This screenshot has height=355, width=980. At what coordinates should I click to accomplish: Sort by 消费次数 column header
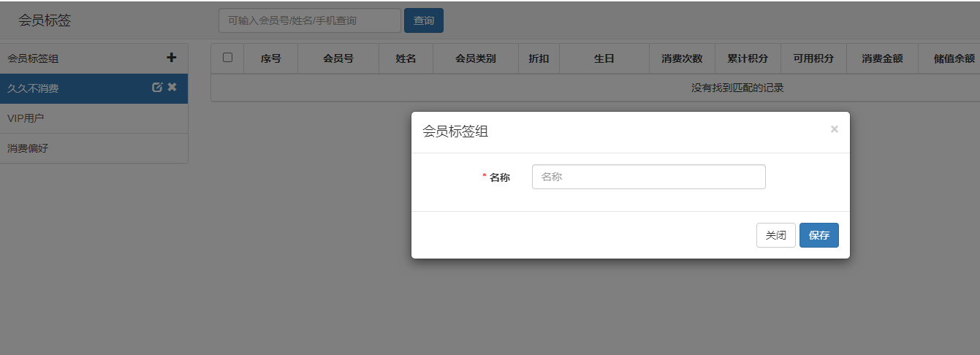682,58
